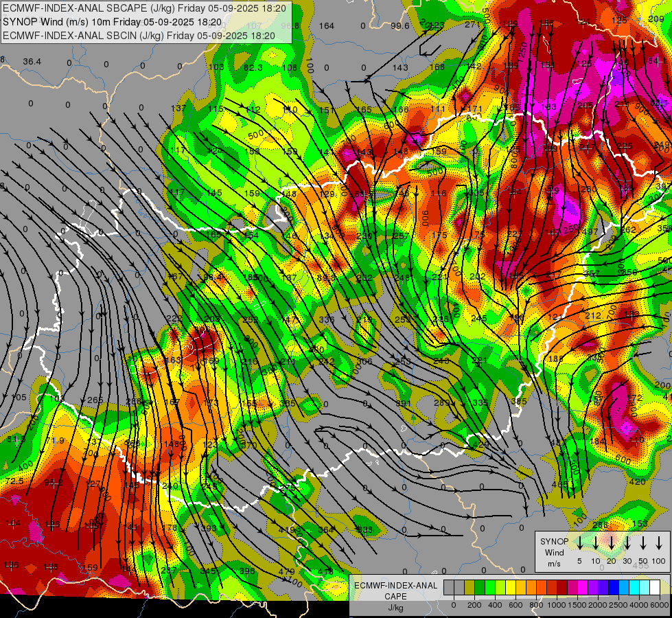The height and width of the screenshot is (618, 672).
Task: Click the 420 value on the map
Action: point(637,481)
